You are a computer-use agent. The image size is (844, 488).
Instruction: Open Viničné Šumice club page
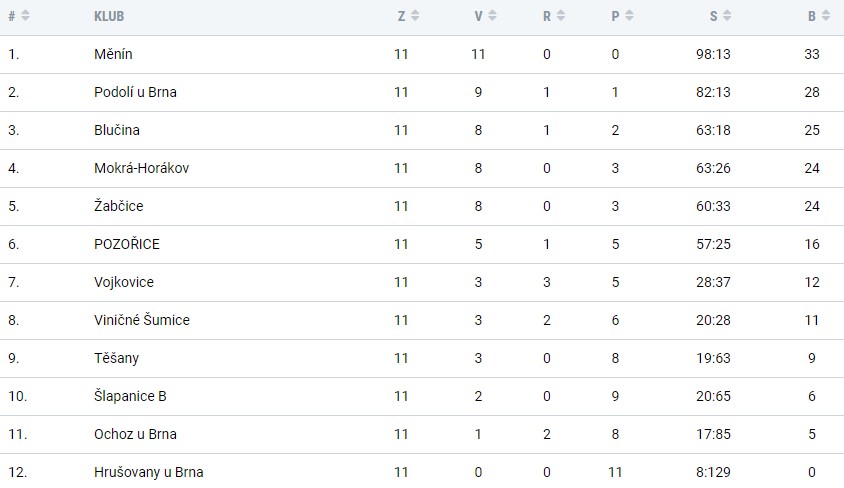(x=142, y=320)
